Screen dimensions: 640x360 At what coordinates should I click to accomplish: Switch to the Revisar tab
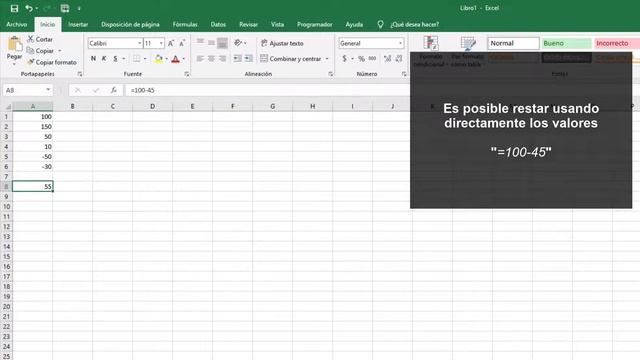[248, 24]
